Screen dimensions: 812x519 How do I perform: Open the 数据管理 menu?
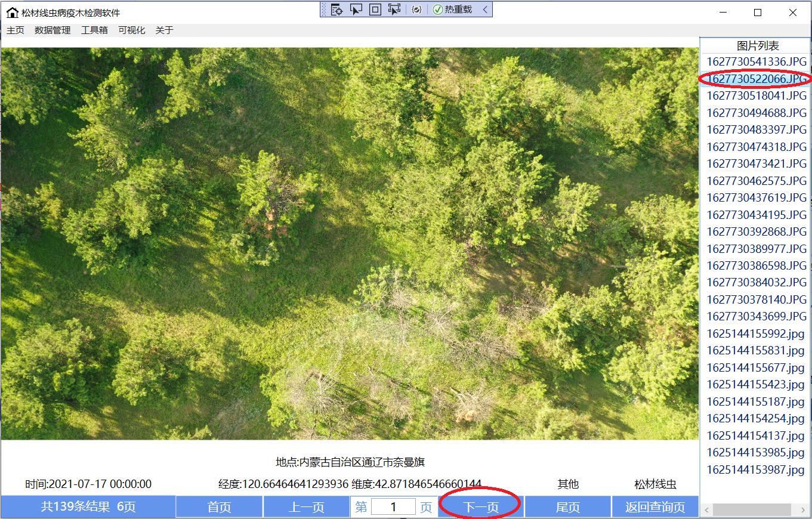click(x=53, y=30)
